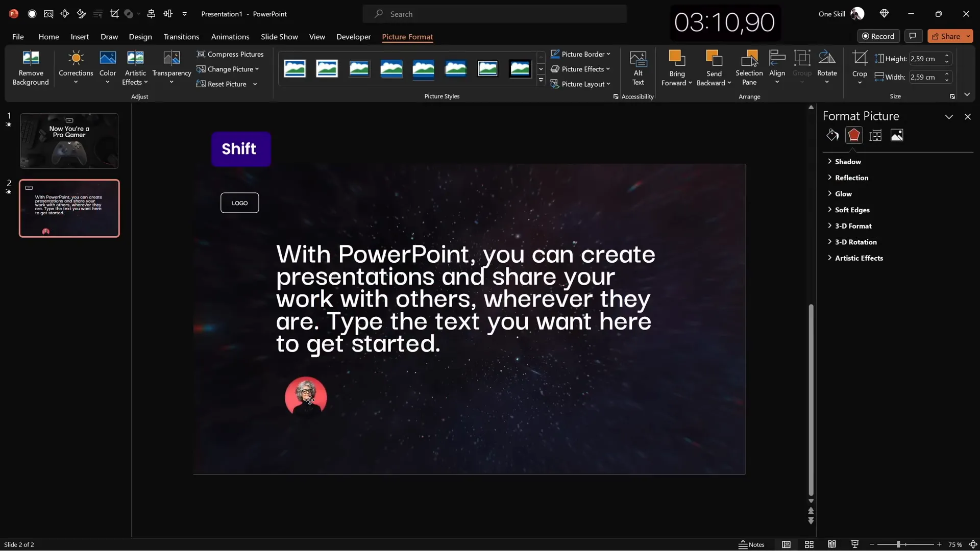
Task: Click Send Backward
Action: pyautogui.click(x=714, y=68)
